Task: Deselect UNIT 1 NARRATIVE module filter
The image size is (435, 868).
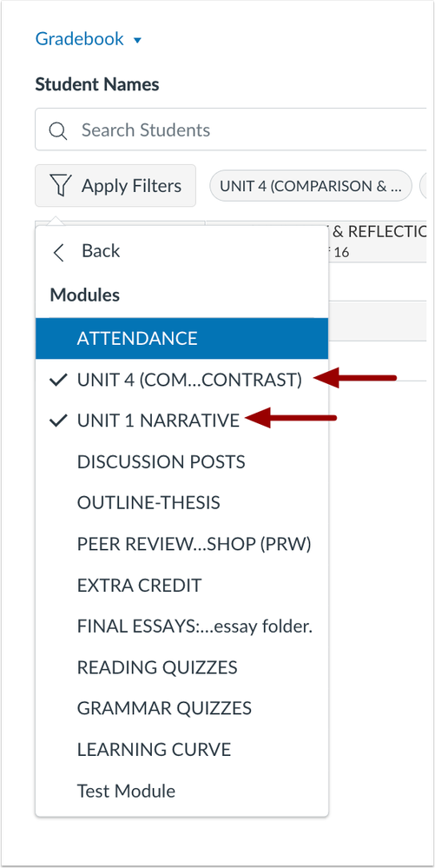Action: click(182, 421)
